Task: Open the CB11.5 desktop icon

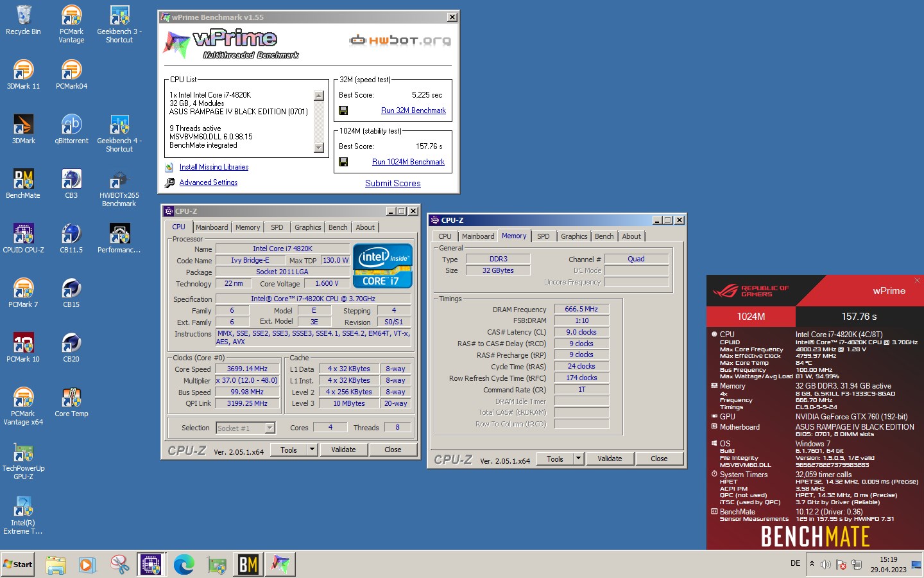Action: pyautogui.click(x=71, y=238)
